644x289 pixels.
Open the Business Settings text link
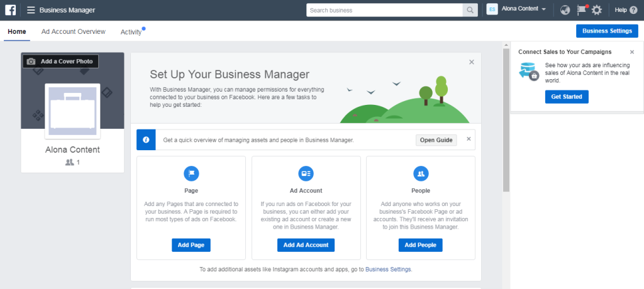(x=388, y=270)
